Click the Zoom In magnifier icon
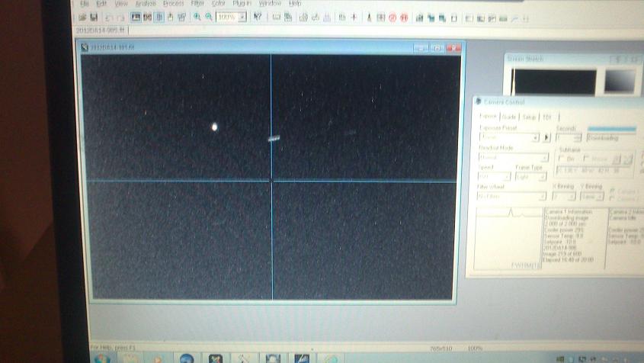Viewport: 644px width, 363px height. click(x=197, y=17)
